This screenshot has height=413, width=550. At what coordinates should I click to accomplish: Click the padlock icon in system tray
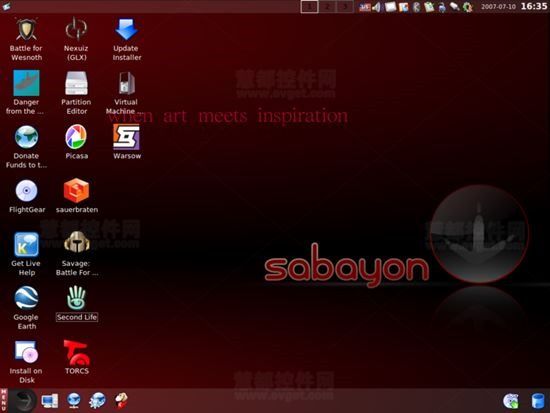(x=442, y=7)
